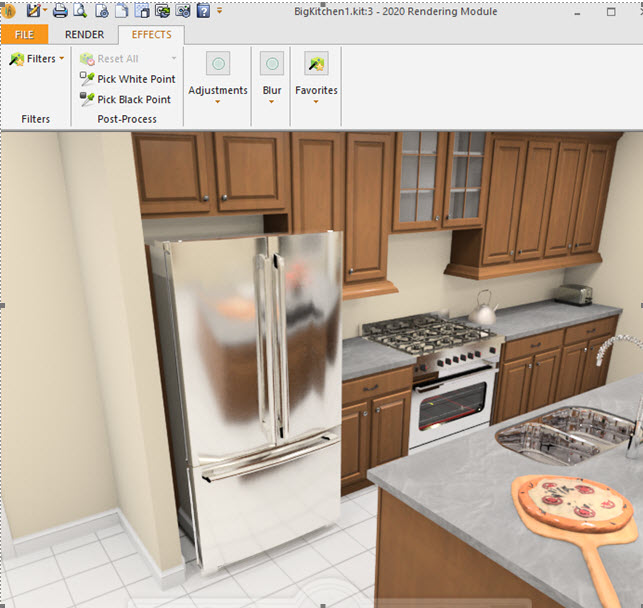
Task: Click the Pick White Point eyedropper icon
Action: [x=87, y=79]
